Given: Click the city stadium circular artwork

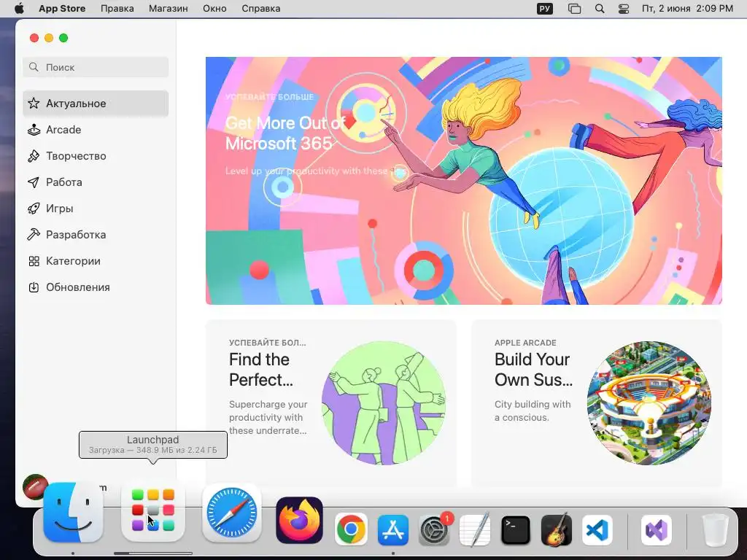Looking at the screenshot, I should 649,402.
